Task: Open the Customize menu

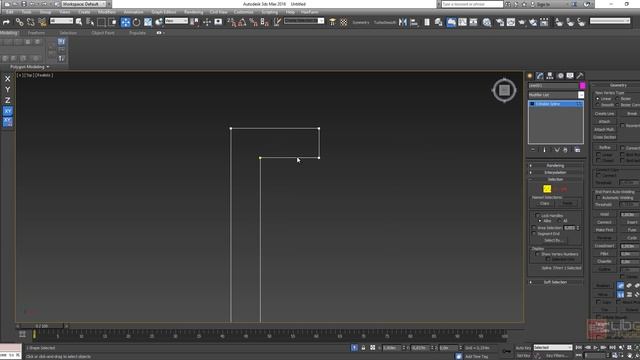Action: tap(243, 12)
